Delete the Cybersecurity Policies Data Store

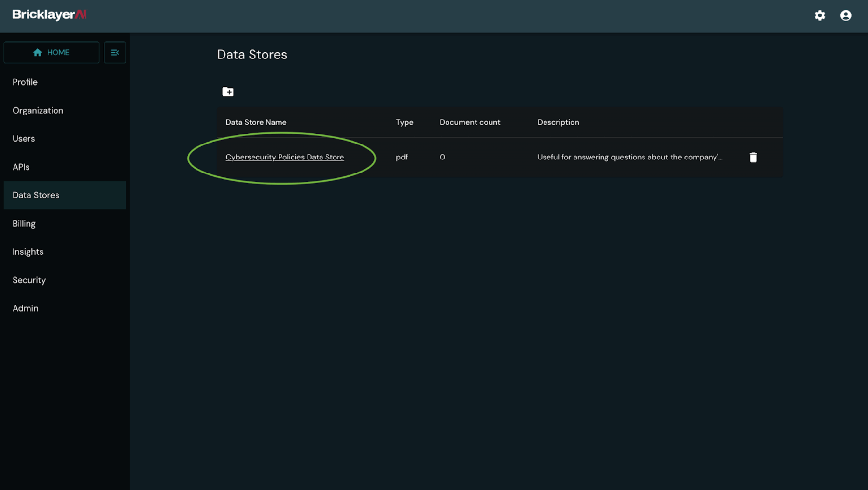coord(753,157)
